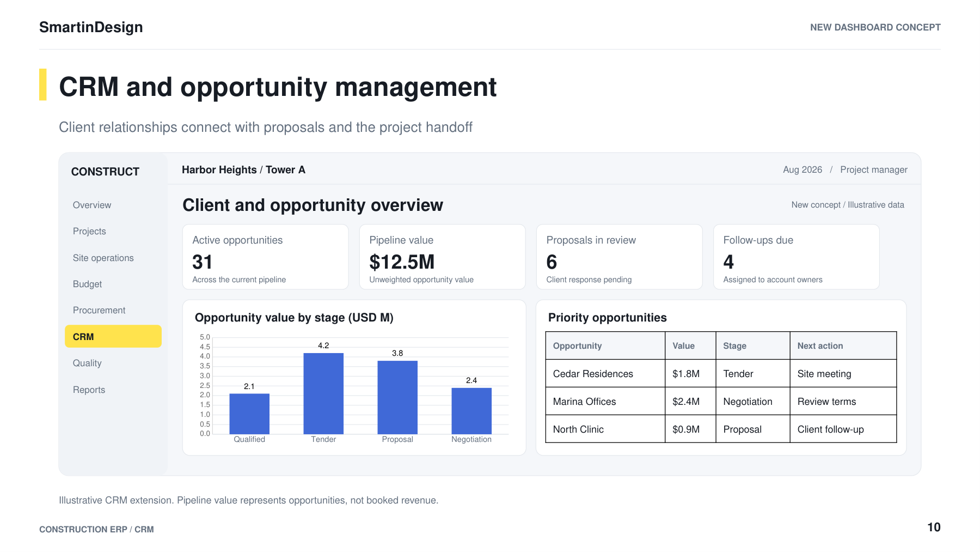Image resolution: width=980 pixels, height=552 pixels.
Task: Select the North Clinic opportunity cell
Action: tap(605, 429)
